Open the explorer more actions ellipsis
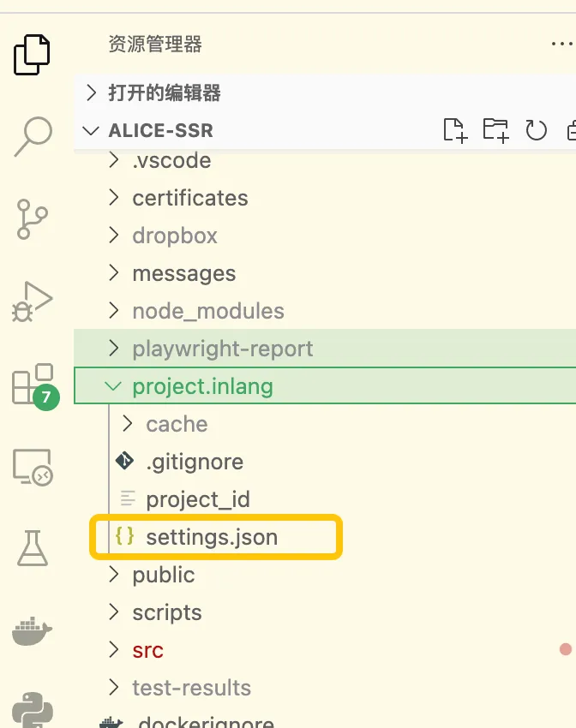 pyautogui.click(x=562, y=44)
